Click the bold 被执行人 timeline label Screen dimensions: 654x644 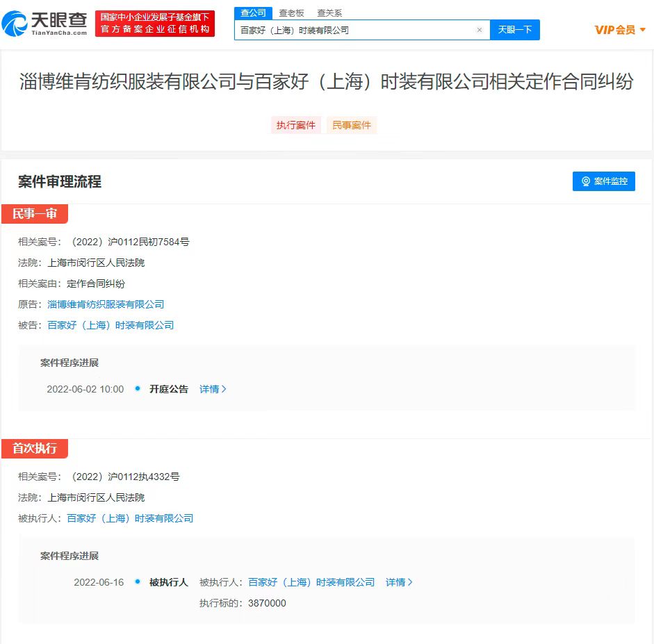click(x=169, y=582)
